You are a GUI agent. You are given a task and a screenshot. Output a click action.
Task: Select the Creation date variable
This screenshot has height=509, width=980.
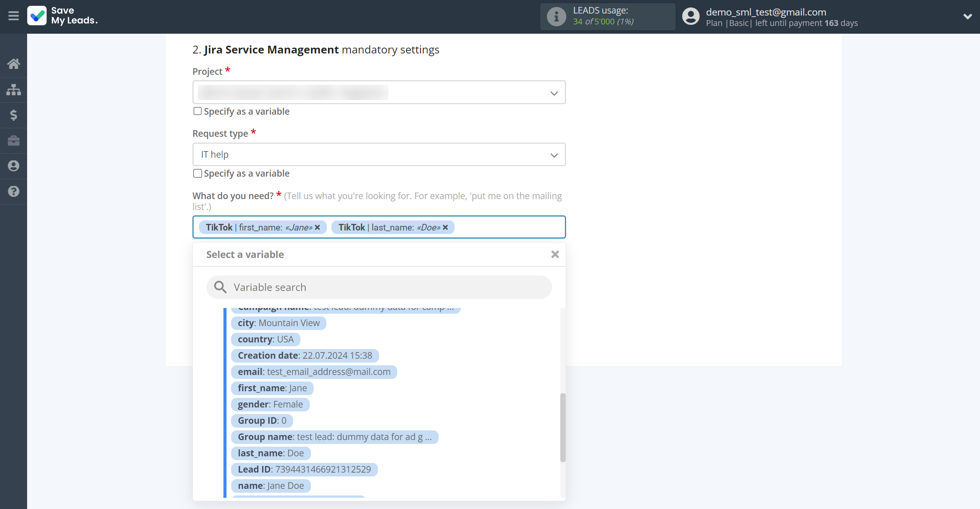pos(305,356)
